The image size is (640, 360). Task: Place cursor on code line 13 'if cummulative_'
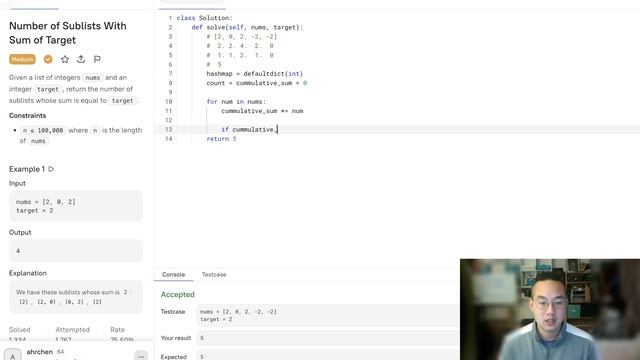tap(249, 129)
